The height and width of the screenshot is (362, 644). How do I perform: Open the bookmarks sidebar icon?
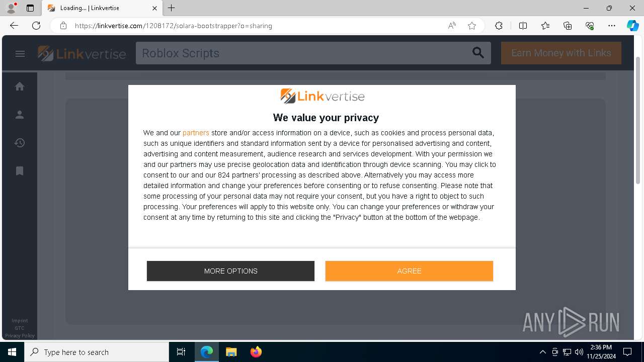click(x=20, y=171)
